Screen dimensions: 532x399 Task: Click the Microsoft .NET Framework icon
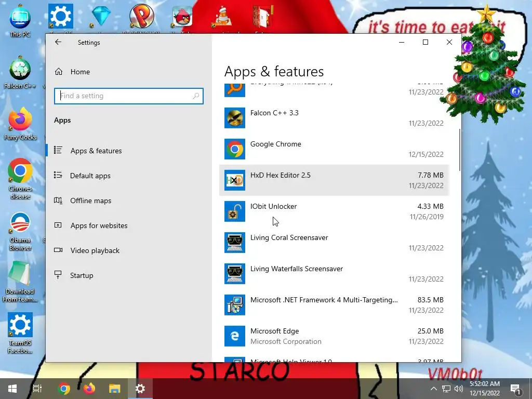(x=234, y=305)
